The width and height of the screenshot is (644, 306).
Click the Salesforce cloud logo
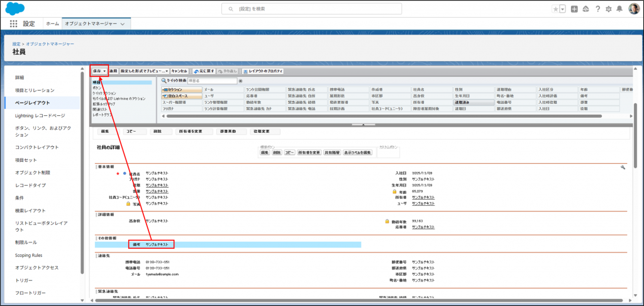pos(14,8)
